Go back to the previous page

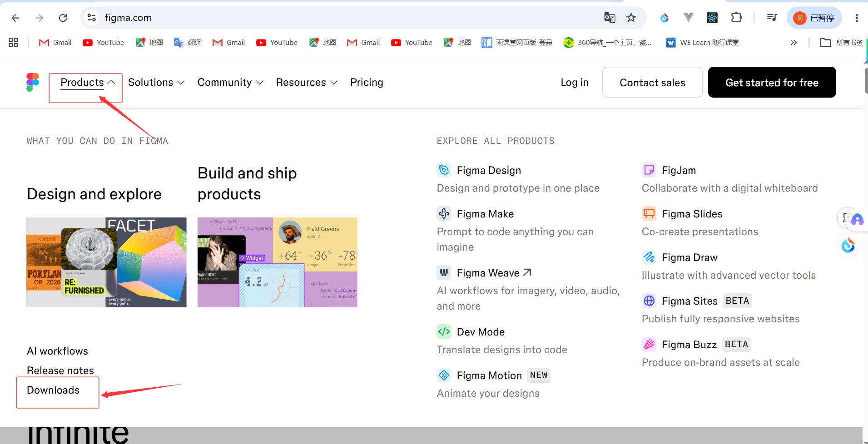(15, 18)
